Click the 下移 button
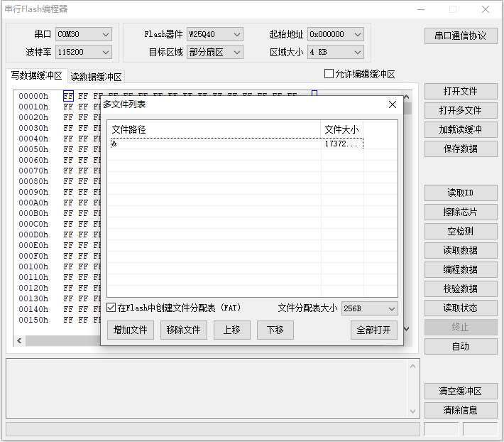The width and height of the screenshot is (504, 442). 275,330
